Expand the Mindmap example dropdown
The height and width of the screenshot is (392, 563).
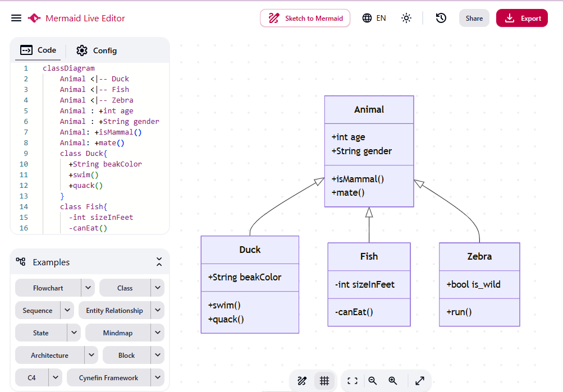158,333
